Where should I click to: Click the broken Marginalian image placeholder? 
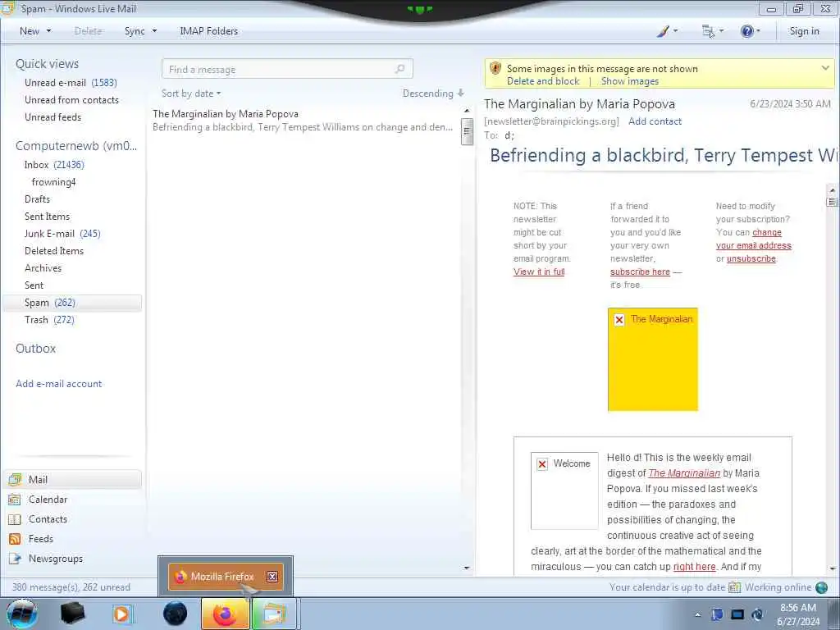click(x=652, y=359)
